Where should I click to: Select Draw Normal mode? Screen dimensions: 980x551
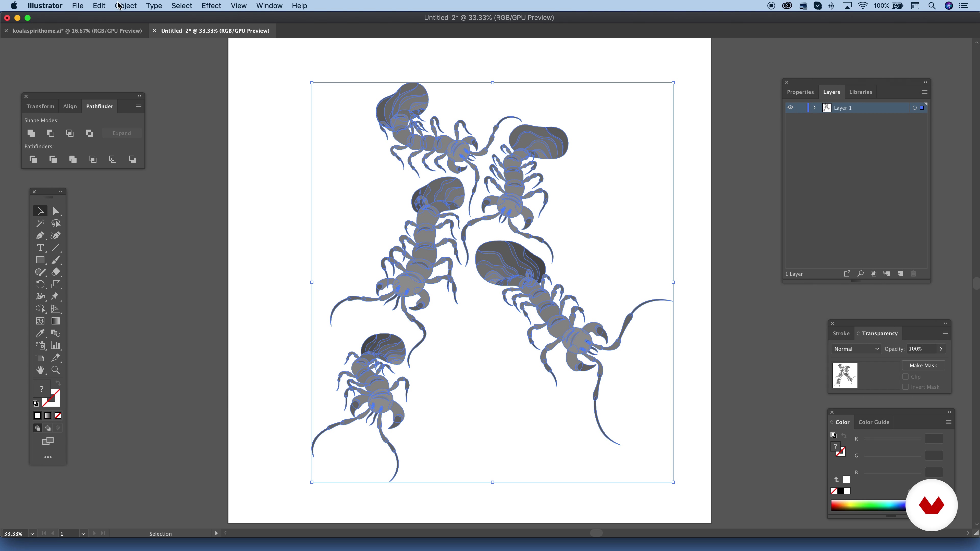click(x=38, y=428)
